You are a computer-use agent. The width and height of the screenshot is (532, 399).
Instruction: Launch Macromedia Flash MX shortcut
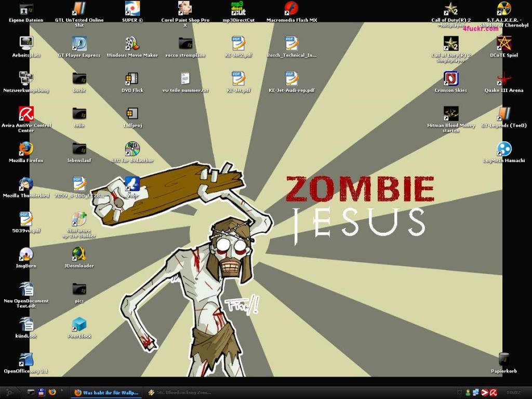[x=291, y=9]
